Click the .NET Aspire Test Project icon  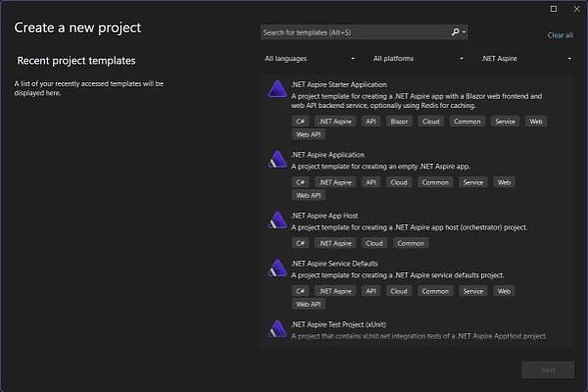(x=277, y=329)
